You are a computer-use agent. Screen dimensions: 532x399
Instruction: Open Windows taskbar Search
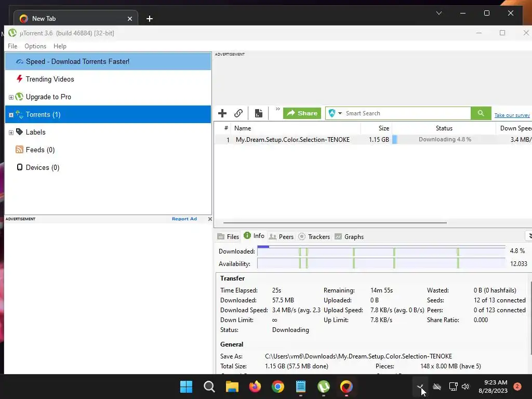click(x=209, y=387)
